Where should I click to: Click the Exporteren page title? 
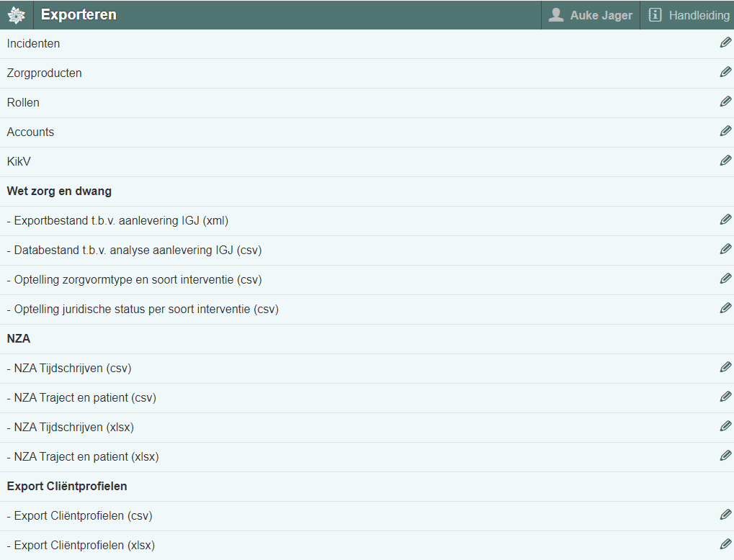click(x=79, y=15)
